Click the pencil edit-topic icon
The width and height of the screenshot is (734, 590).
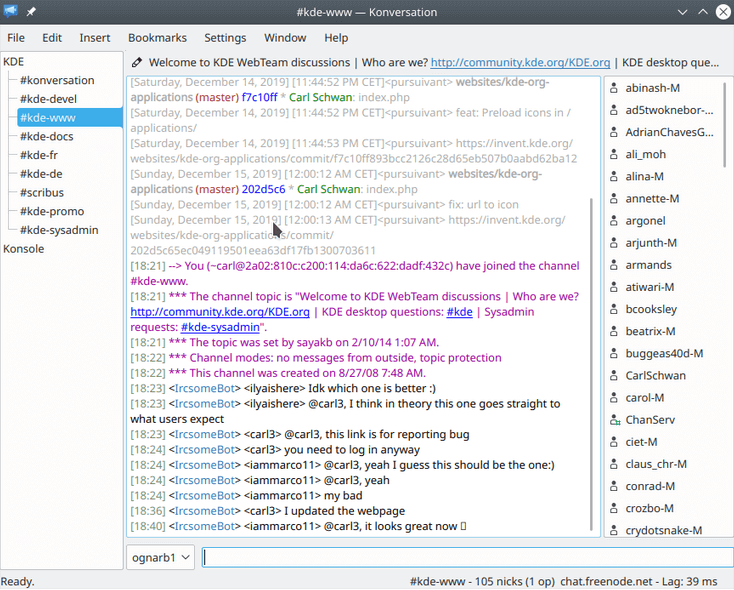tap(137, 62)
